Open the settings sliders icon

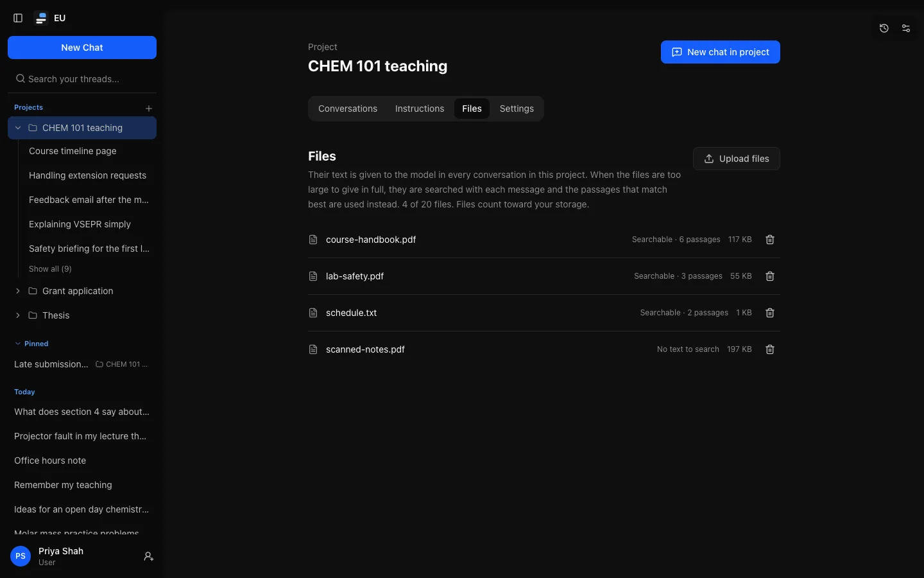(906, 28)
